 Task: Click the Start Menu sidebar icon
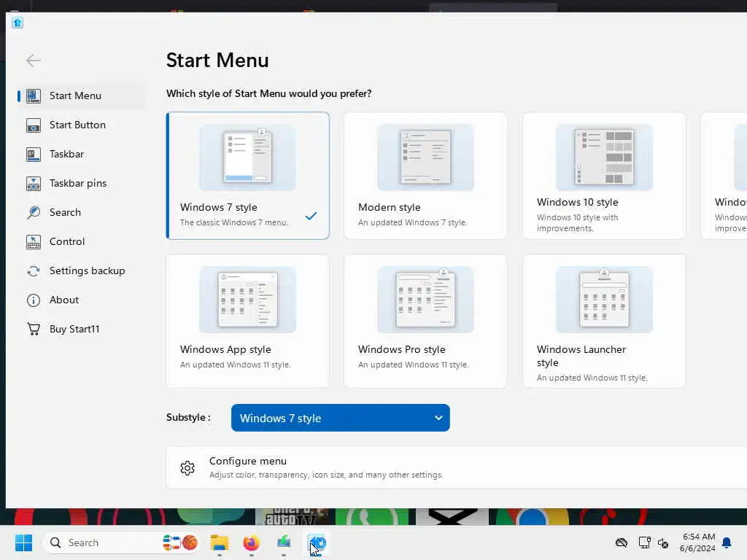[x=34, y=96]
